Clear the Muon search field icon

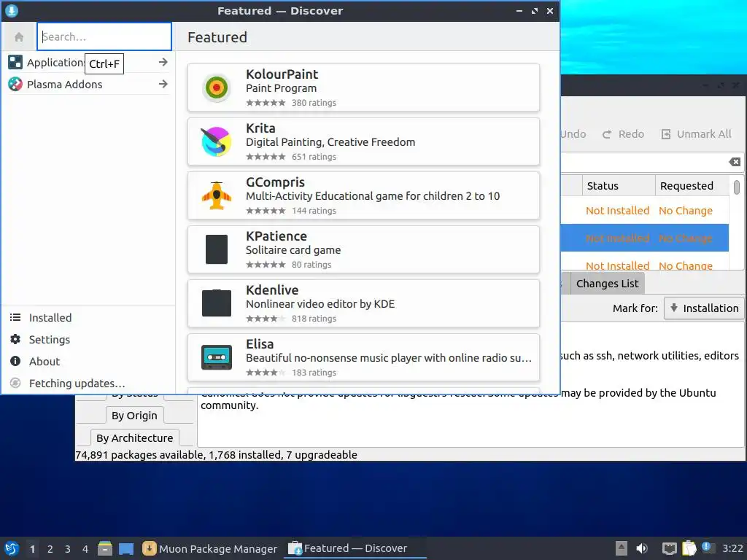coord(735,162)
